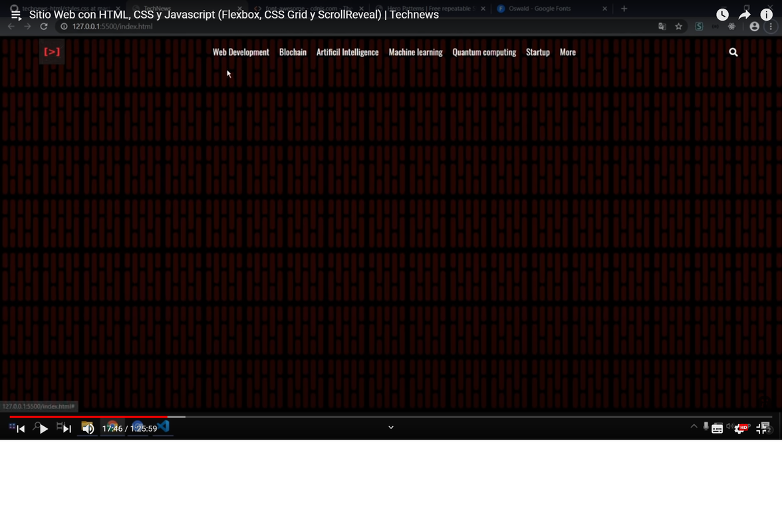
Task: Skip to the previous video
Action: [x=21, y=429]
